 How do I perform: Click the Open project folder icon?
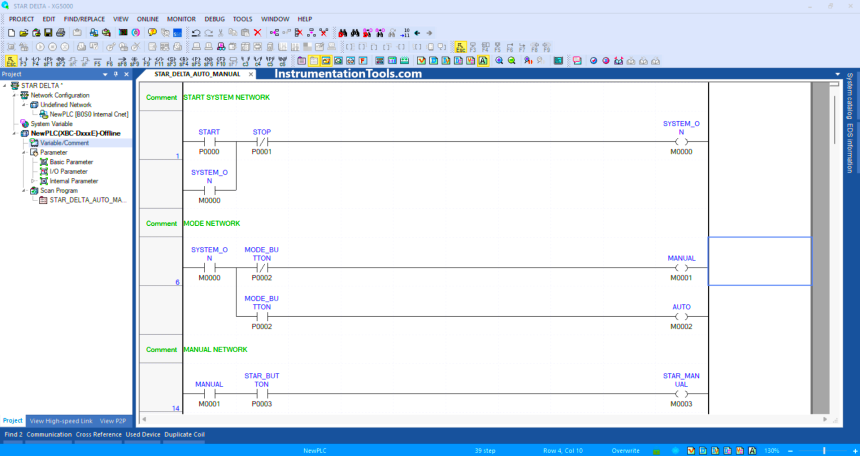pyautogui.click(x=24, y=33)
